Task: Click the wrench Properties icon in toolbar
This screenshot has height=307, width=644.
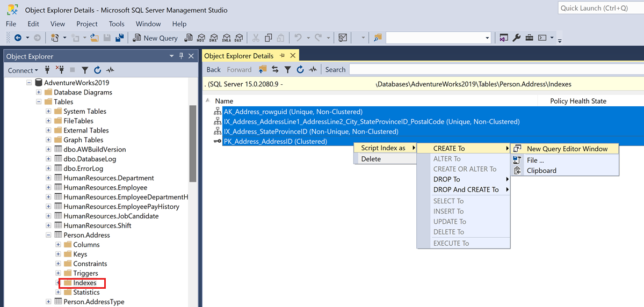Action: (517, 38)
